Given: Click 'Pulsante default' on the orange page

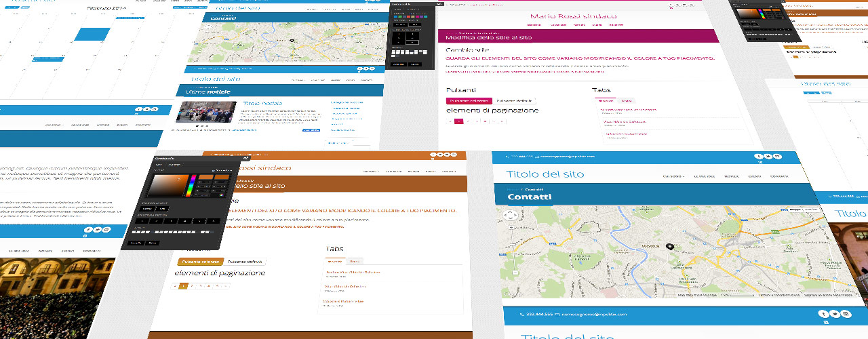Looking at the screenshot, I should (x=245, y=261).
